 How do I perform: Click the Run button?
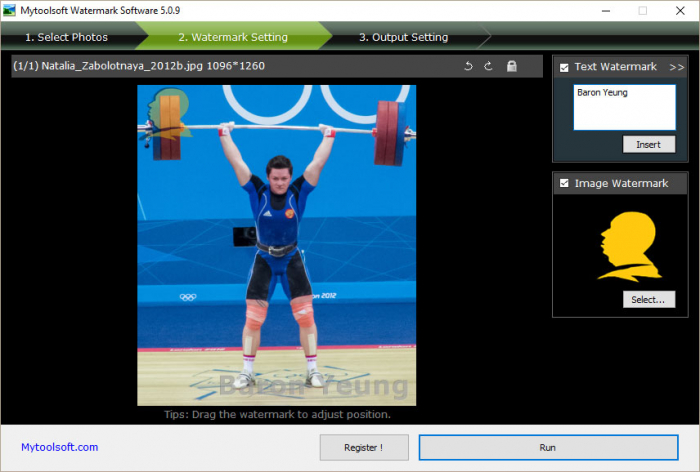click(548, 447)
